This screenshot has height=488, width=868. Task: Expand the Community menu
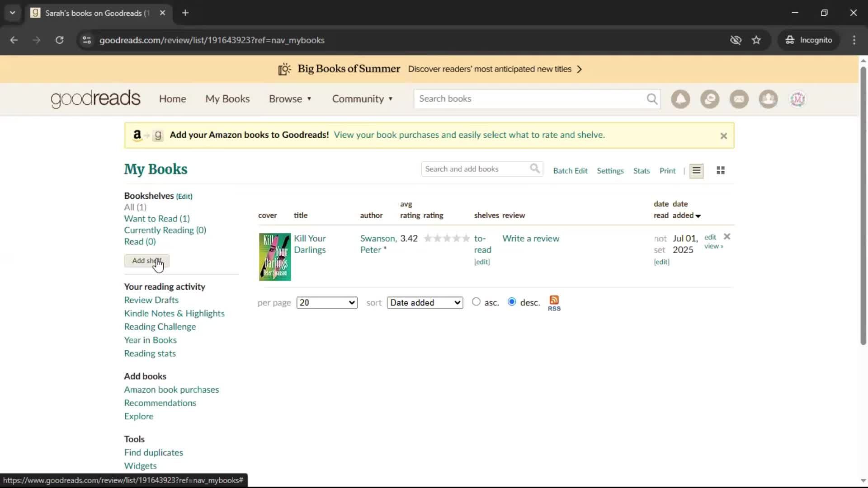tap(363, 99)
